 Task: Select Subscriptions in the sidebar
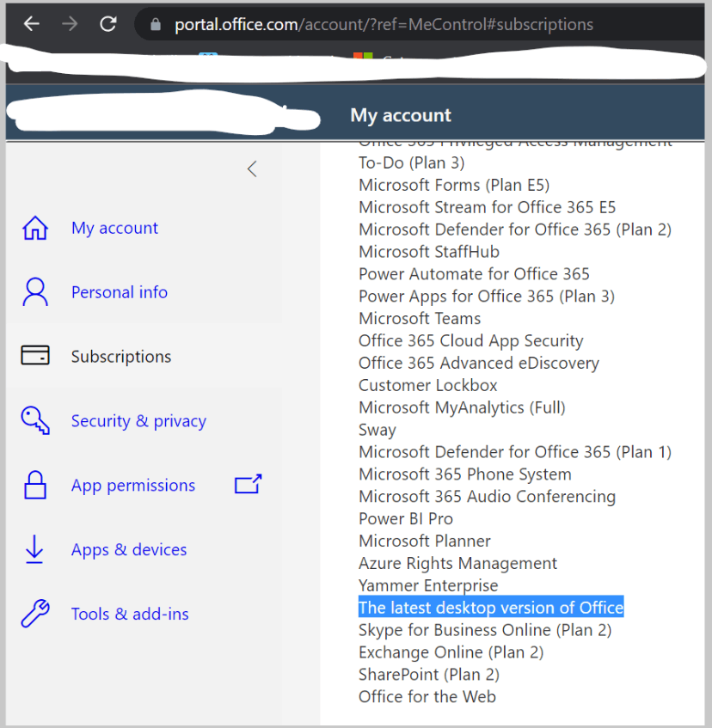pyautogui.click(x=121, y=356)
